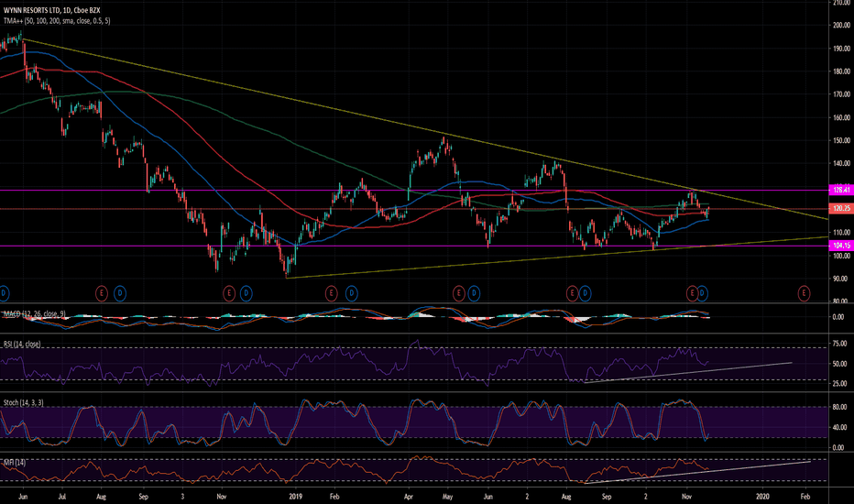Click the 128.41 magenta price label
Viewport: 854px width, 504px height.
pyautogui.click(x=840, y=191)
